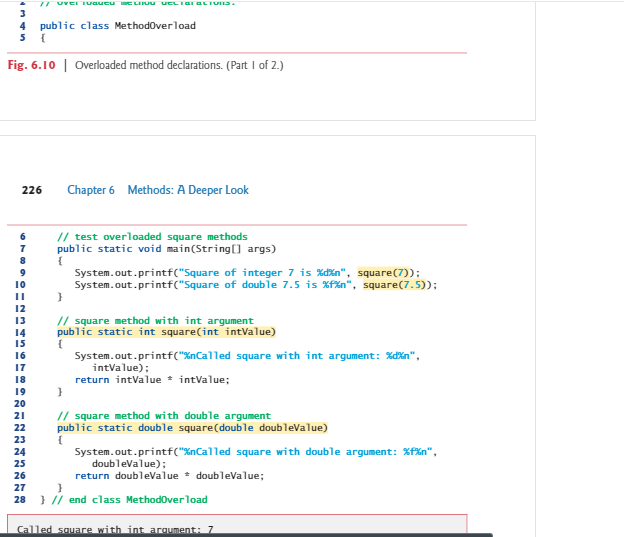Click the highlighted 'square(7.5)' call
The height and width of the screenshot is (537, 624).
click(395, 285)
